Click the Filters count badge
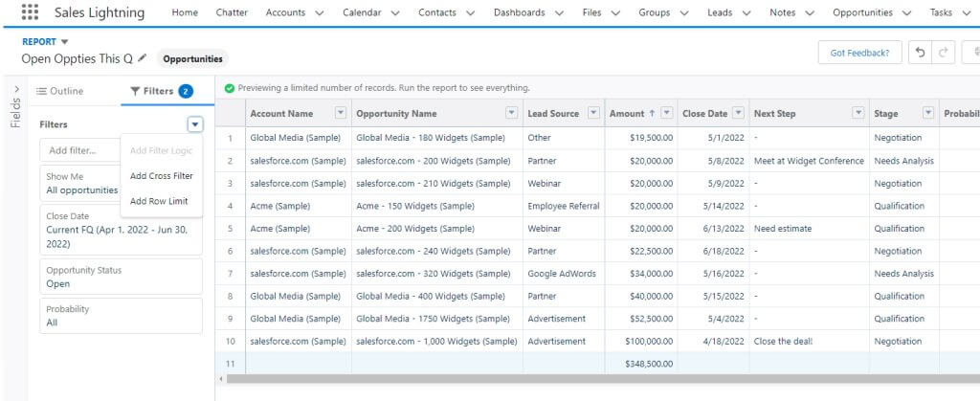The width and height of the screenshot is (980, 401). [186, 91]
